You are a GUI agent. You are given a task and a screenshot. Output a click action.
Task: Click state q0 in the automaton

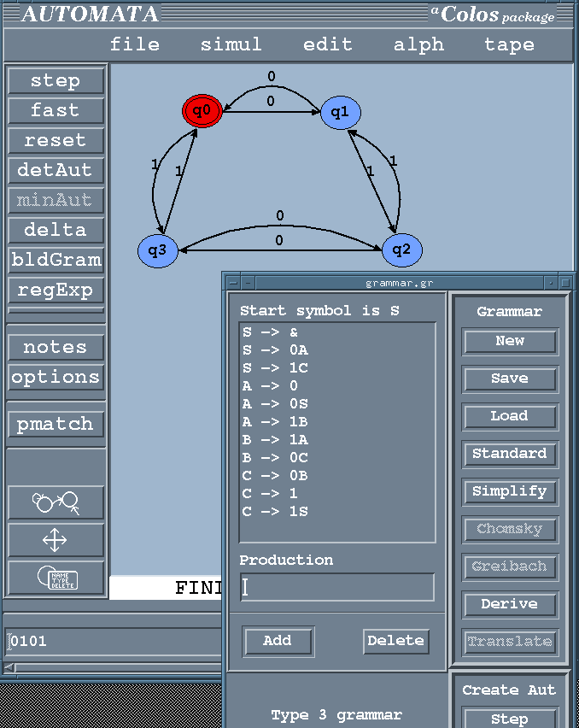point(202,111)
